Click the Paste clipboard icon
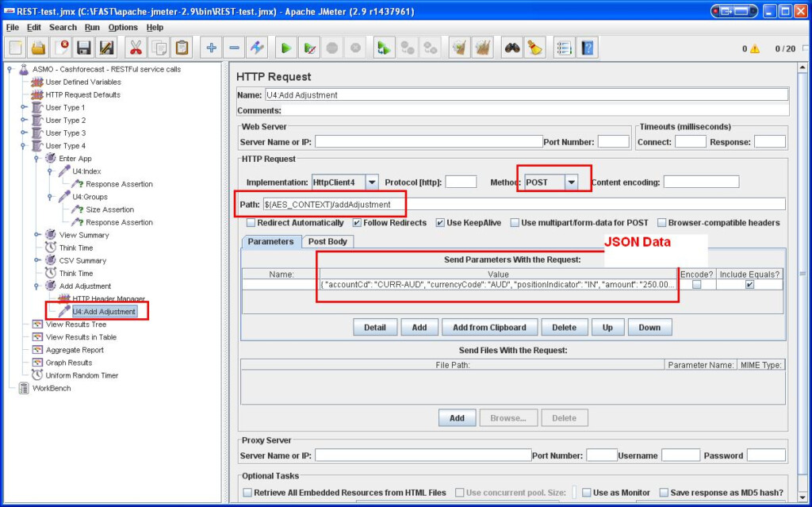812x507 pixels. click(x=182, y=48)
